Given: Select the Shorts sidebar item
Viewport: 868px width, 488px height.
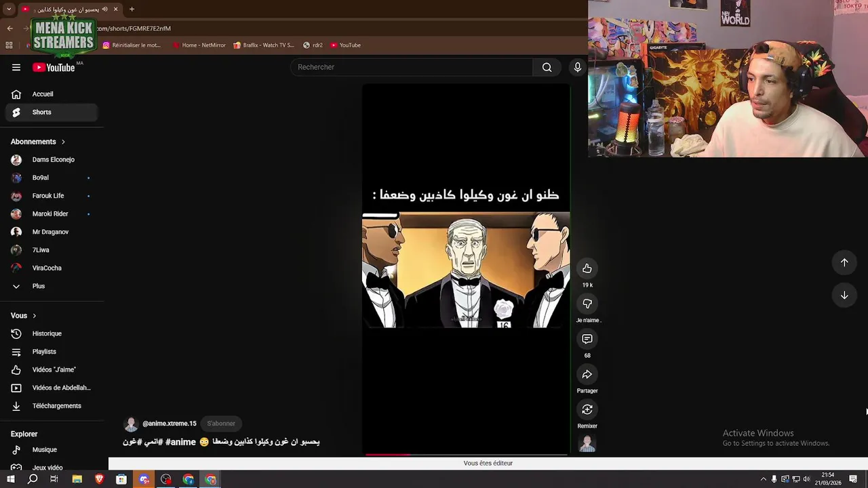Looking at the screenshot, I should pos(52,113).
